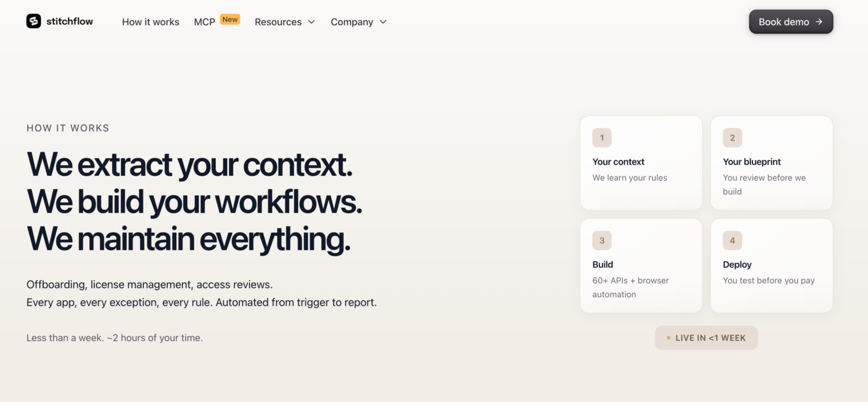This screenshot has width=868, height=402.
Task: Open the MCP nav link
Action: 204,22
